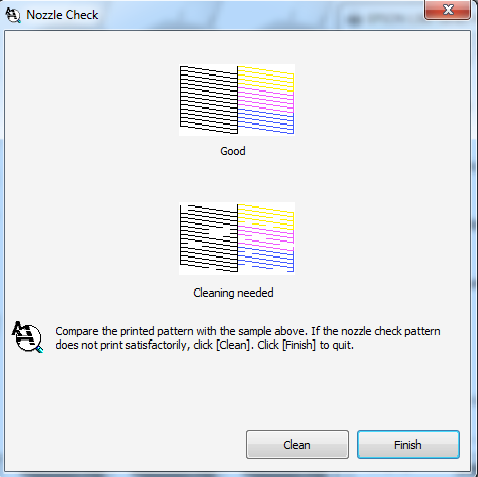Click the bracketed [Finish] word in instructions
The width and height of the screenshot is (478, 477).
(299, 345)
